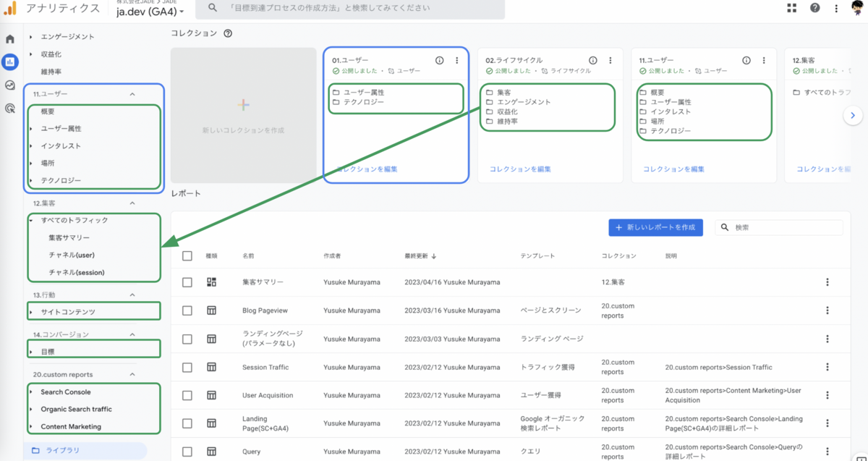
Task: Collapse the 11.ユーザー sidebar section
Action: click(x=132, y=94)
